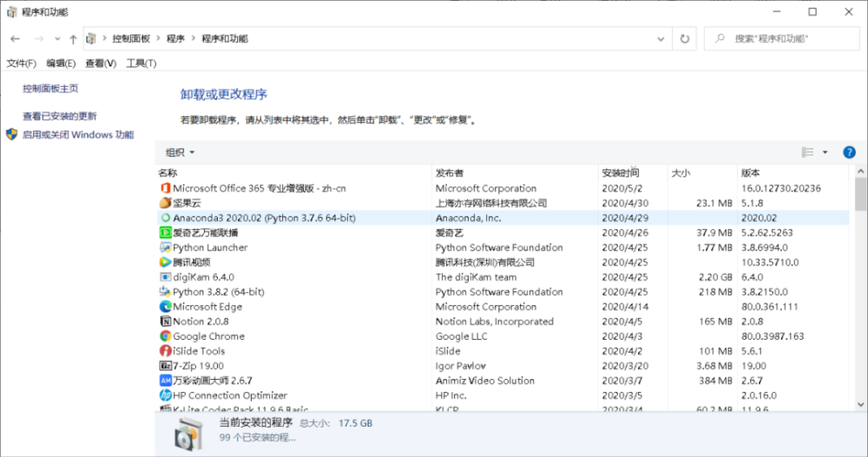Click the Python 3.8.2 (64-bit) icon
Image resolution: width=868 pixels, height=457 pixels.
click(165, 291)
